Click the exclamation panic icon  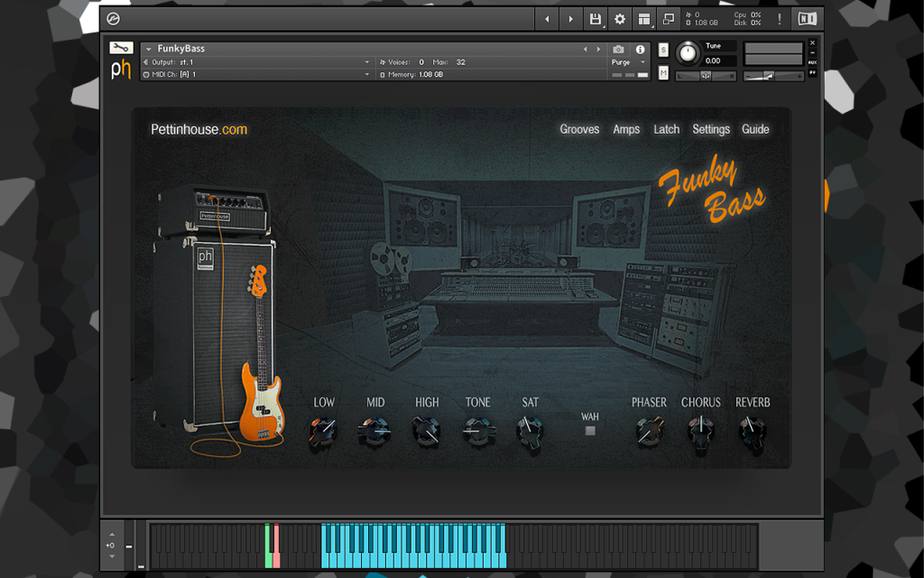click(x=779, y=19)
